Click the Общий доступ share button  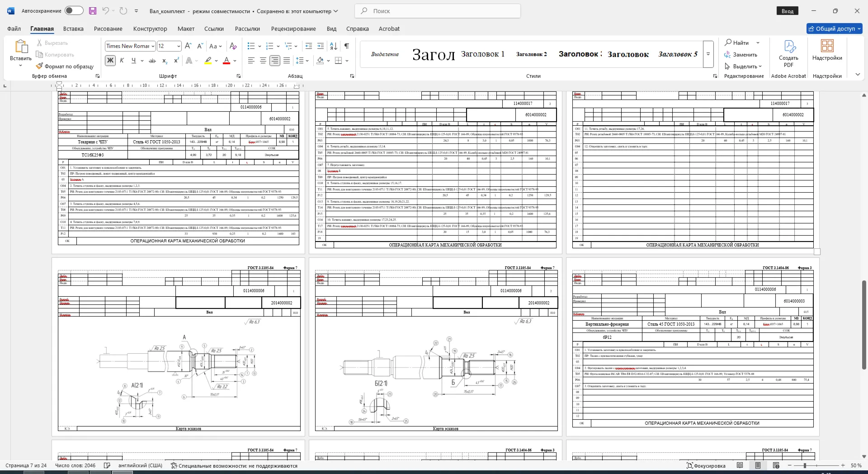[x=835, y=28]
